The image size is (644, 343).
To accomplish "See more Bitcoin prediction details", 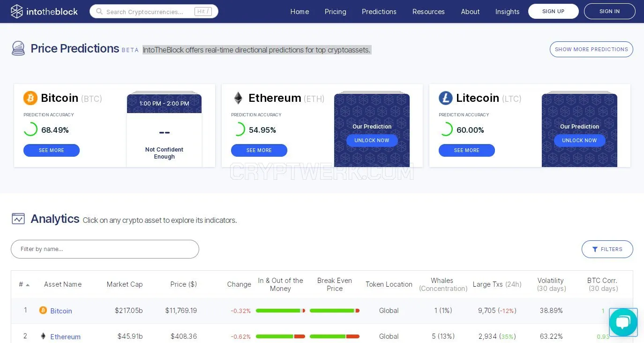I will click(52, 150).
